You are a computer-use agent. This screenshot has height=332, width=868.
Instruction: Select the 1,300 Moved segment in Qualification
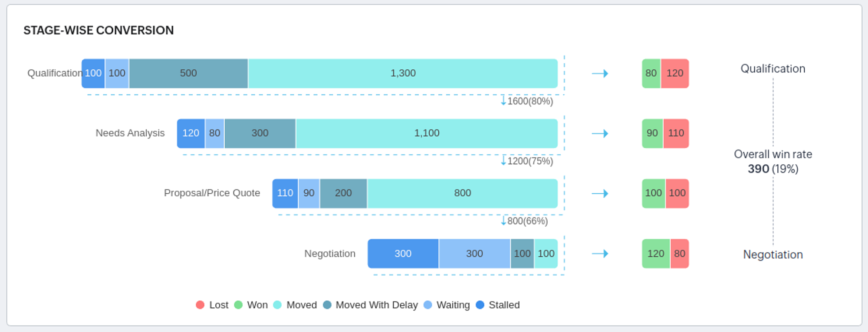403,74
